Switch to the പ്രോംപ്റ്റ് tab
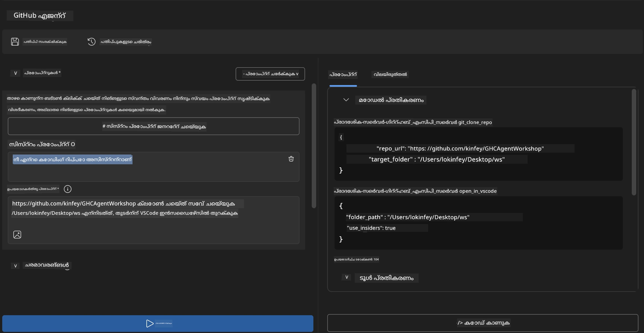The image size is (644, 333). tap(343, 74)
